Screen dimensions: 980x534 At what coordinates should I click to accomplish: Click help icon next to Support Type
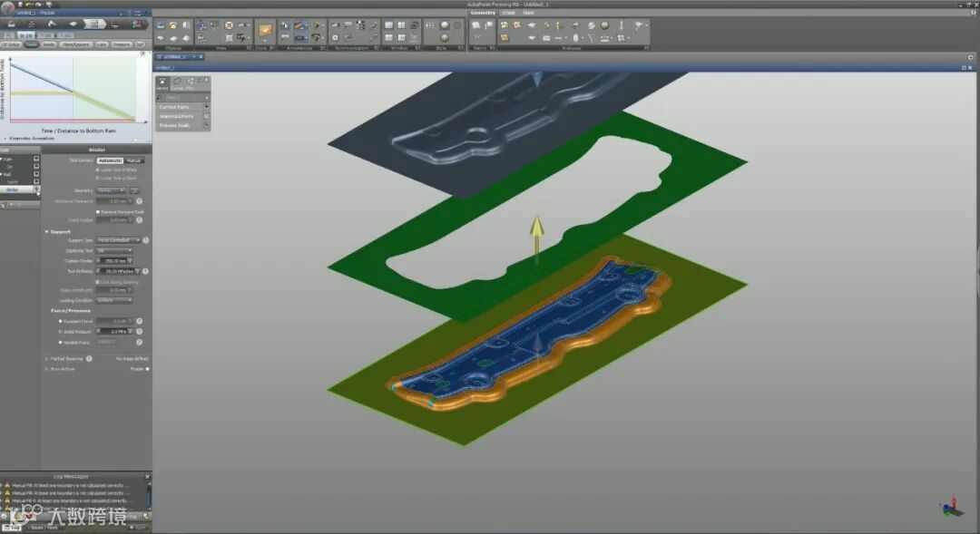coord(145,240)
